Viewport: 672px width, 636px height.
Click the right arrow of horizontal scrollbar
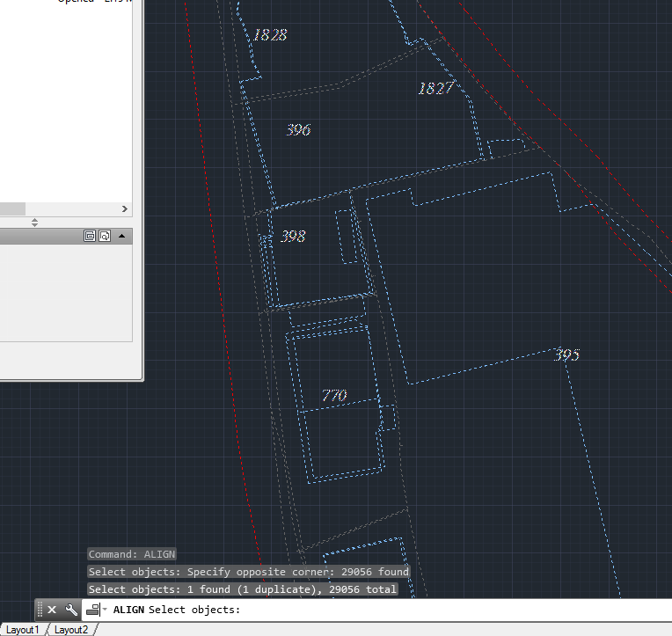(125, 209)
